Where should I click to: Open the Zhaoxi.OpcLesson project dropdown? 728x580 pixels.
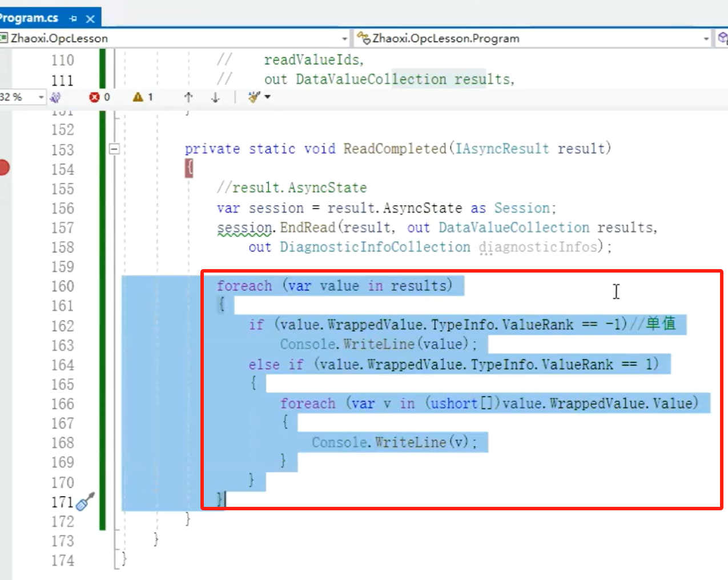(344, 39)
